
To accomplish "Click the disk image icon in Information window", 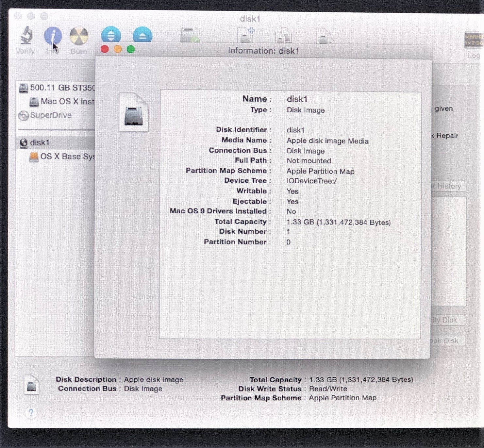I will tap(134, 112).
